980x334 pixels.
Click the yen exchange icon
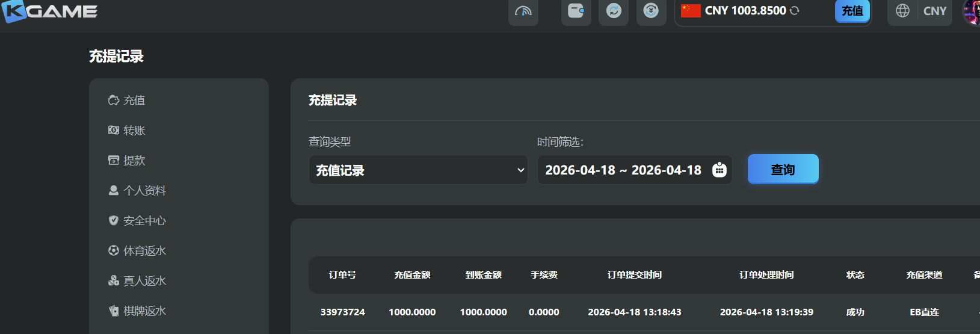(x=651, y=11)
